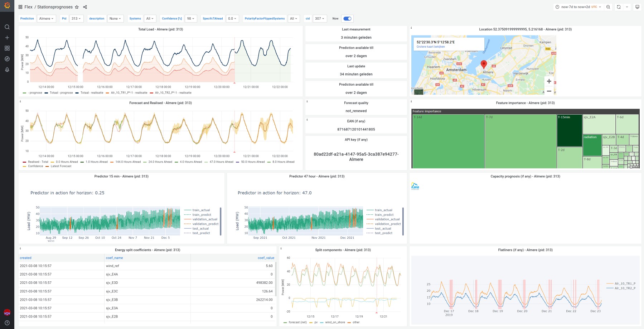Screen dimensions: 644x329
Task: Show info icon for Split components panel
Action: coord(281,248)
